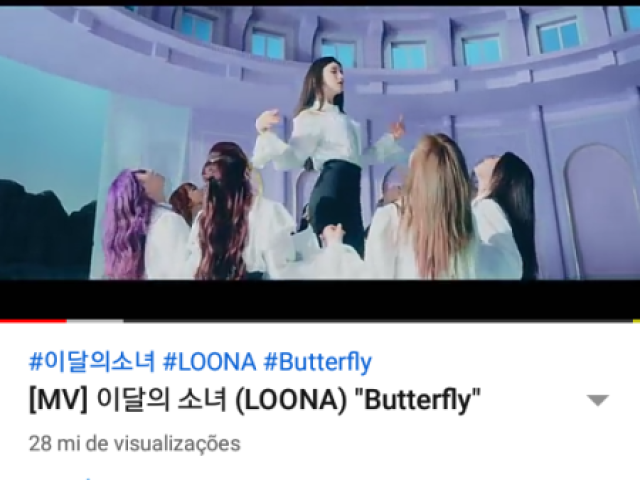Seek within the red played progress segment

[x=33, y=321]
